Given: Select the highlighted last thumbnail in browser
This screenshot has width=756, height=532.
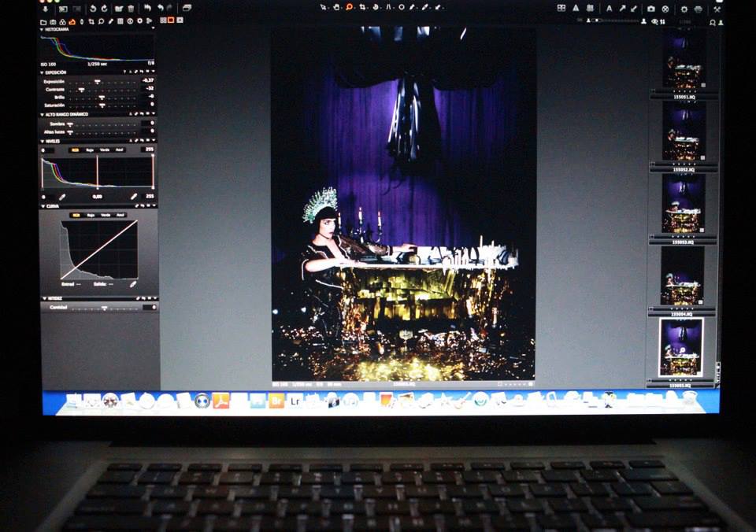Looking at the screenshot, I should (680, 347).
